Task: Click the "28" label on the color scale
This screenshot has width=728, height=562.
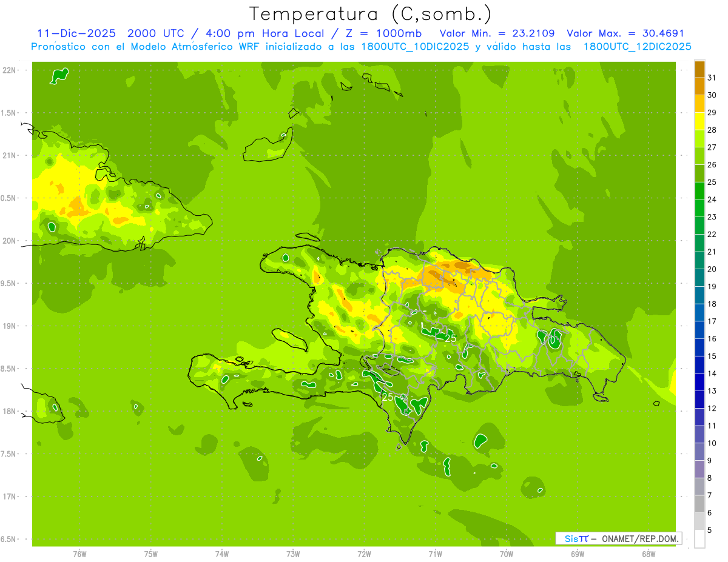Action: pos(712,130)
